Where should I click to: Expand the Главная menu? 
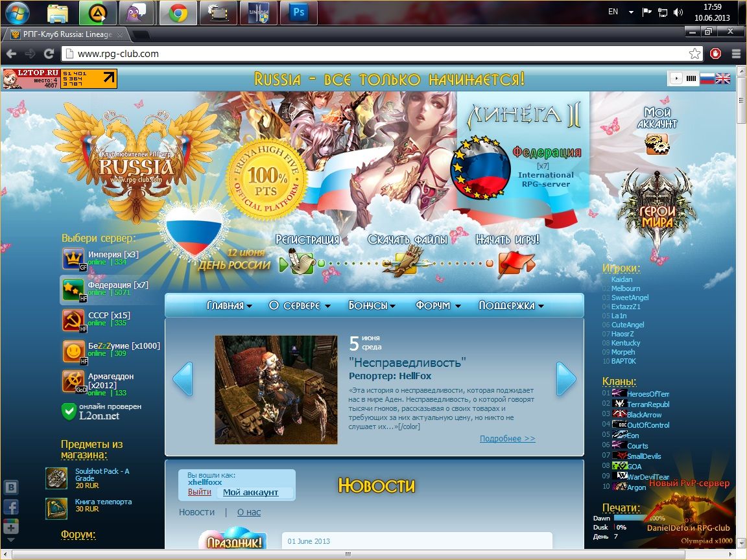pyautogui.click(x=229, y=305)
